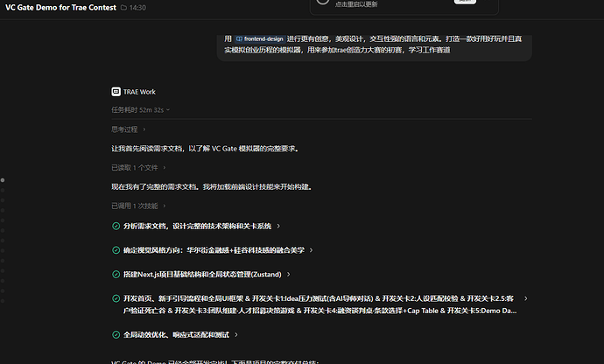Click check icon for 分析需求文档 step

coord(116,226)
